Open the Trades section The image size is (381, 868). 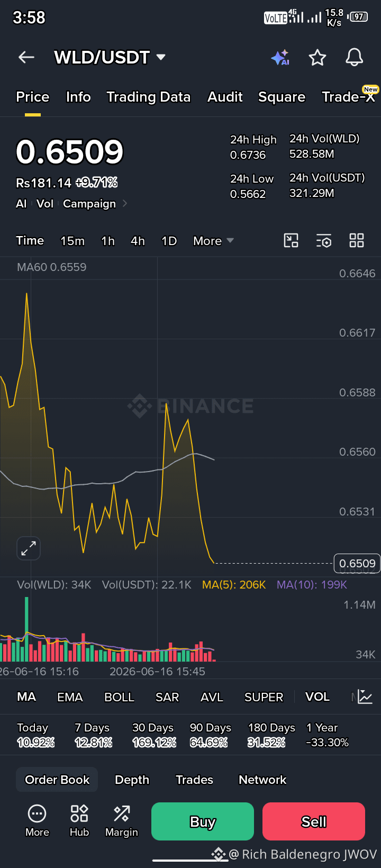pyautogui.click(x=194, y=780)
